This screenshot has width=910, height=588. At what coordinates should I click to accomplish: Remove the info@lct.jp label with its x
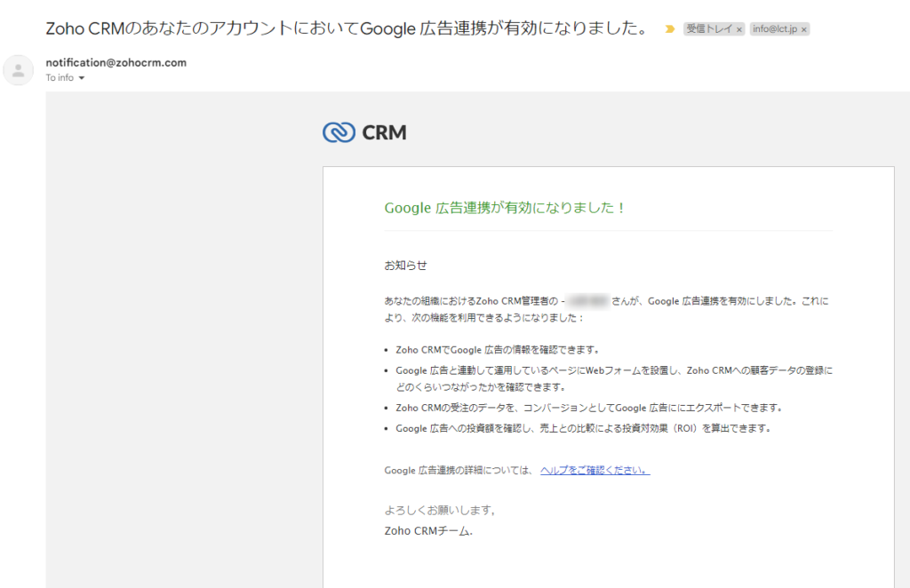(x=803, y=29)
